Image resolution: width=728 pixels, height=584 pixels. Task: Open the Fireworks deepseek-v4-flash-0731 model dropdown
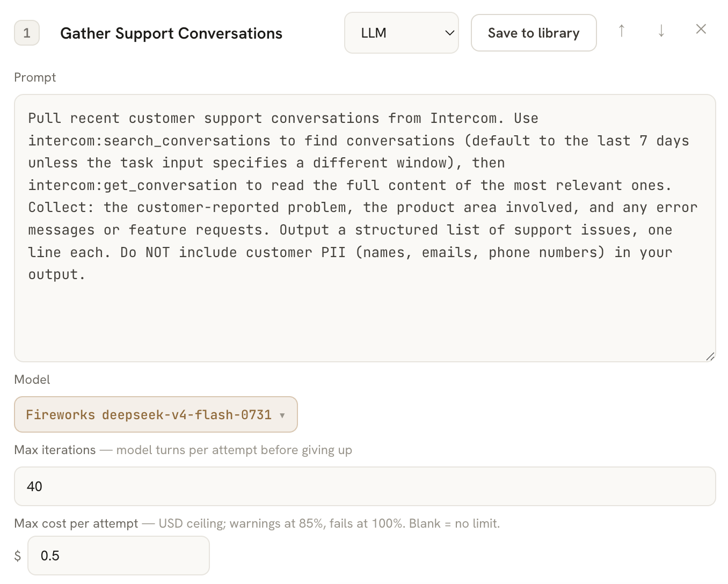[156, 414]
